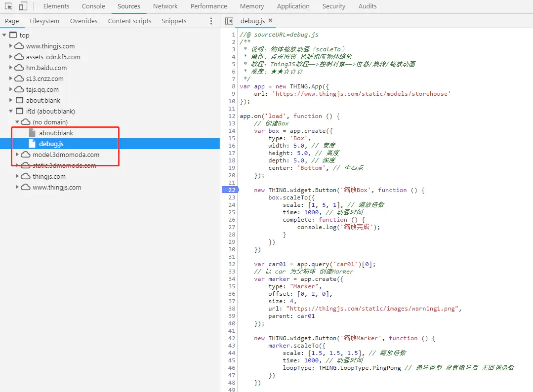Click the assets-cdn.kf5.com cloud icon
This screenshot has width=533, height=392.
[x=19, y=57]
